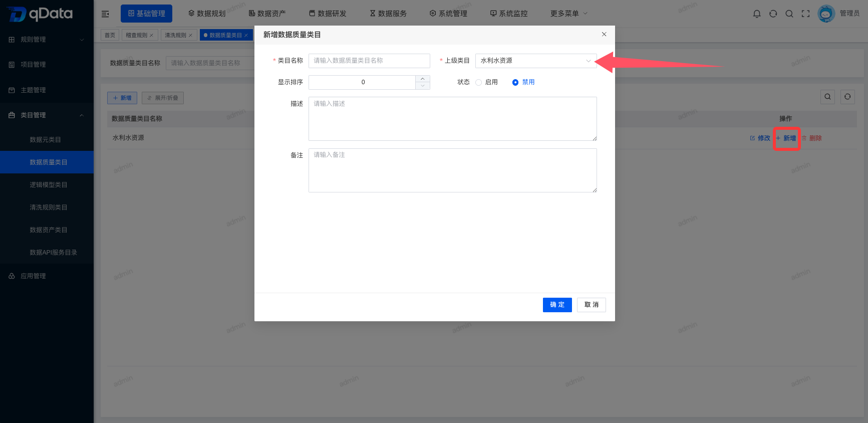Open the 数据研发 top menu
Viewport: 868px width, 423px height.
328,14
